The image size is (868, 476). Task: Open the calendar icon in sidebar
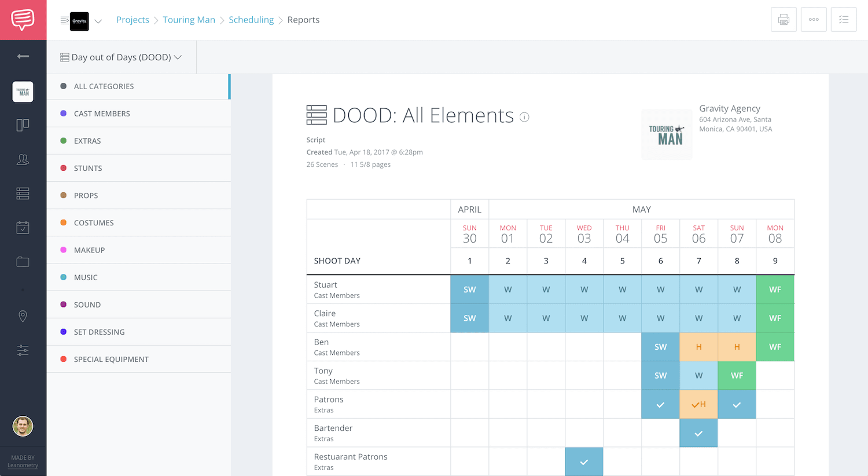pyautogui.click(x=23, y=228)
